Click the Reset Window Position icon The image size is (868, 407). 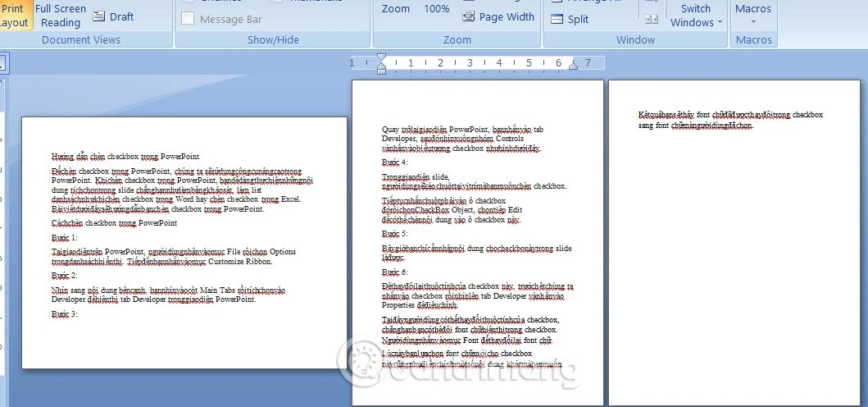coord(652,19)
